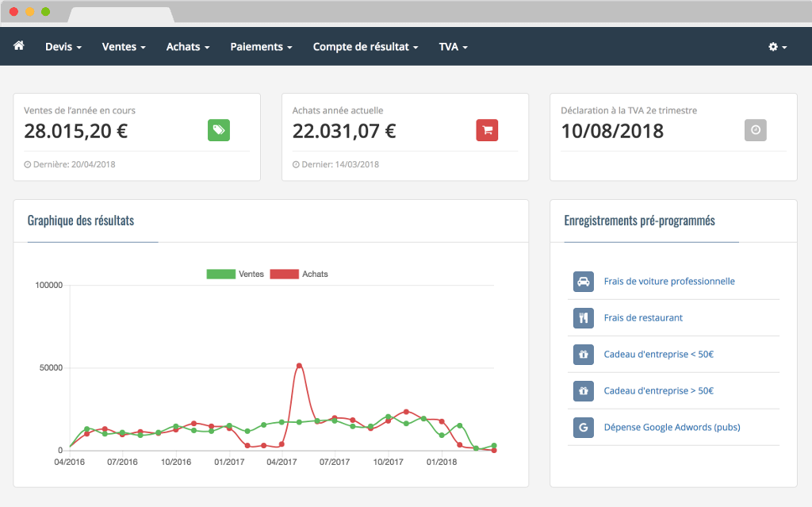Click the red Achats peak data point
The image size is (812, 507).
pos(299,366)
